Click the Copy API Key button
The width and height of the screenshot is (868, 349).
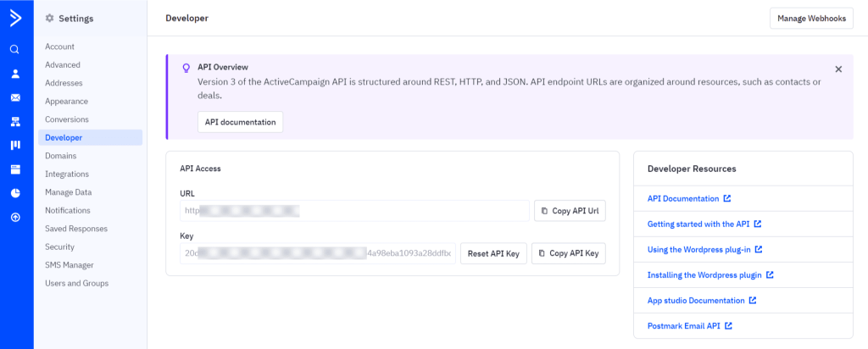(569, 253)
